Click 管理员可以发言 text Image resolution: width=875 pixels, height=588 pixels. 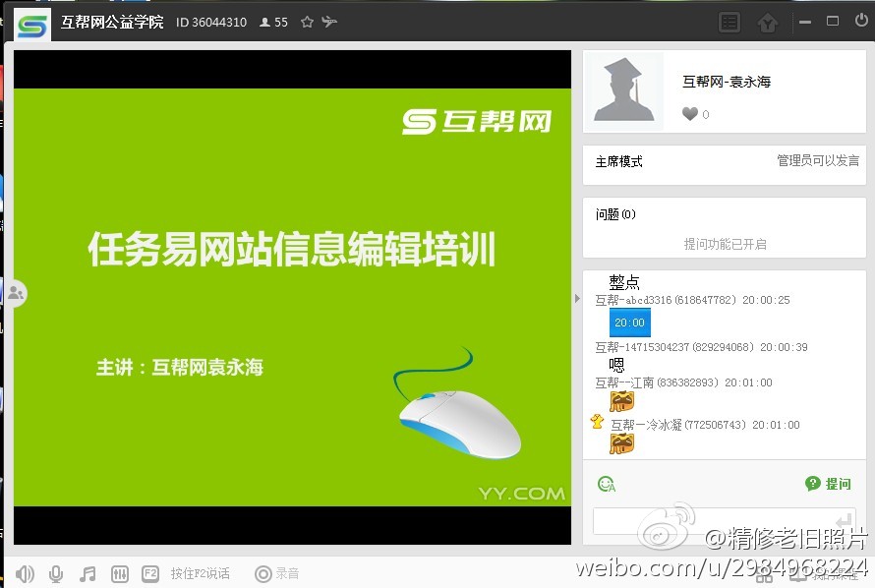pos(818,160)
